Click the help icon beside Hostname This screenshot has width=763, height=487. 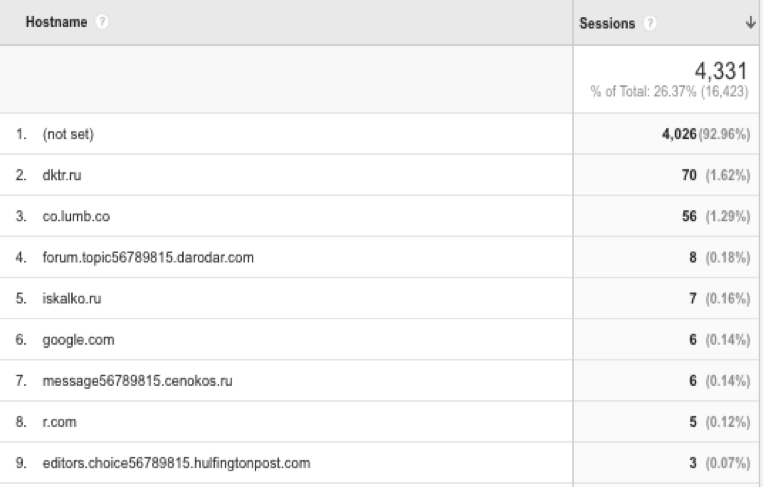(x=105, y=21)
